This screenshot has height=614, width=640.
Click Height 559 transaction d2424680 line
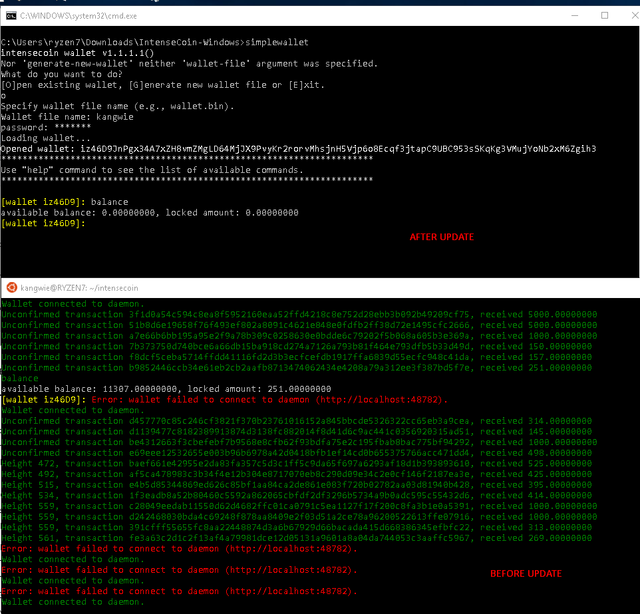point(299,517)
